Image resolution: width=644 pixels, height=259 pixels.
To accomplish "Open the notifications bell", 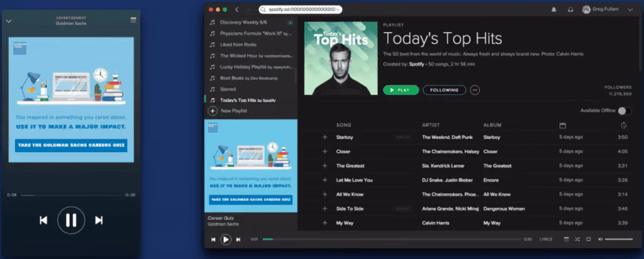I will (x=553, y=10).
